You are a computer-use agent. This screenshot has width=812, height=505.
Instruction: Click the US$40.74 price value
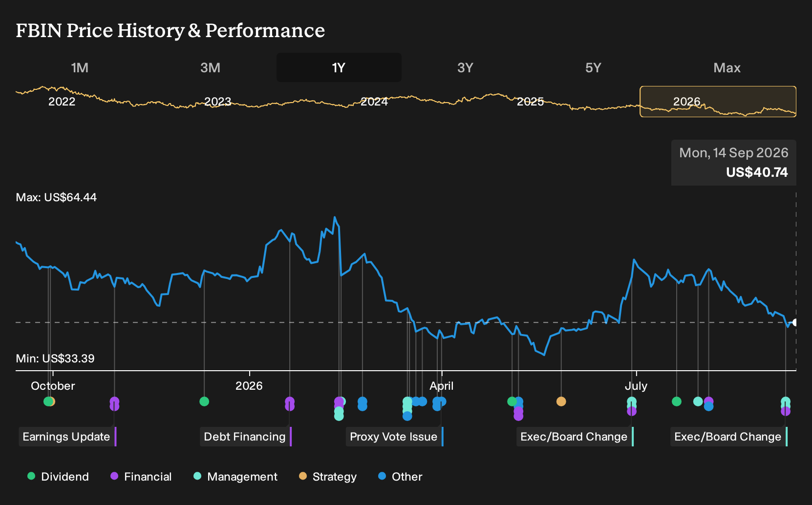click(757, 172)
